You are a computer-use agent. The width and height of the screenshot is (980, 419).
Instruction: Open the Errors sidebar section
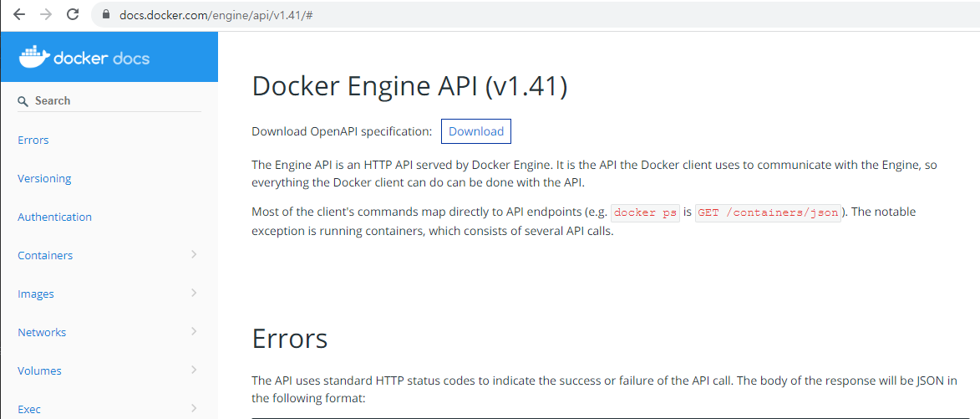[x=33, y=140]
